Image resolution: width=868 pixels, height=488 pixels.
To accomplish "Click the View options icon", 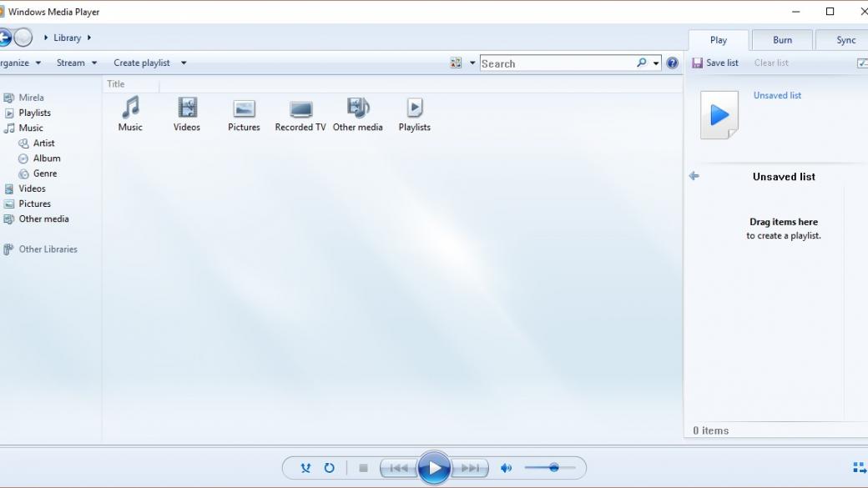I will coord(456,63).
